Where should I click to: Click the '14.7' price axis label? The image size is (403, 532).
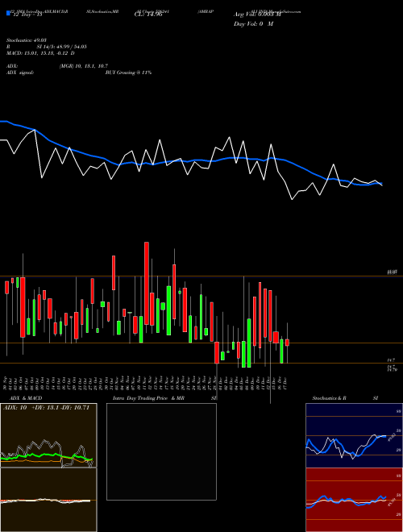point(390,360)
